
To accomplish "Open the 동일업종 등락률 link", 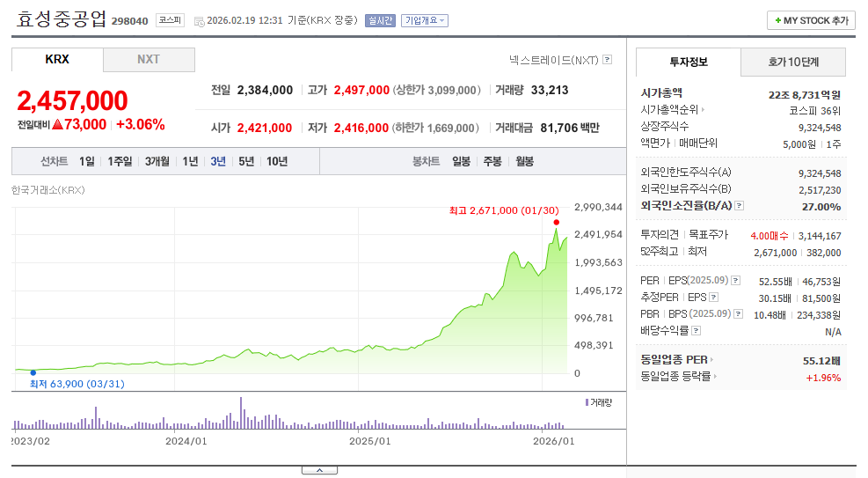I will 675,377.
